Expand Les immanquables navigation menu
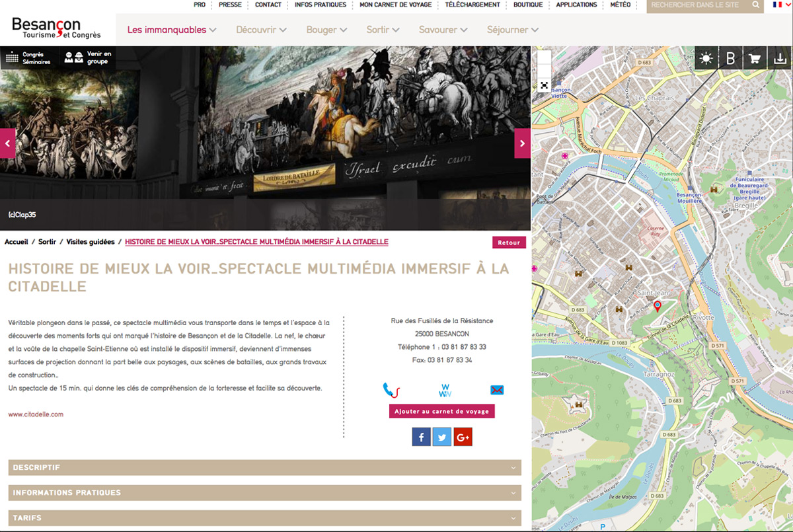The width and height of the screenshot is (793, 532). [x=172, y=30]
